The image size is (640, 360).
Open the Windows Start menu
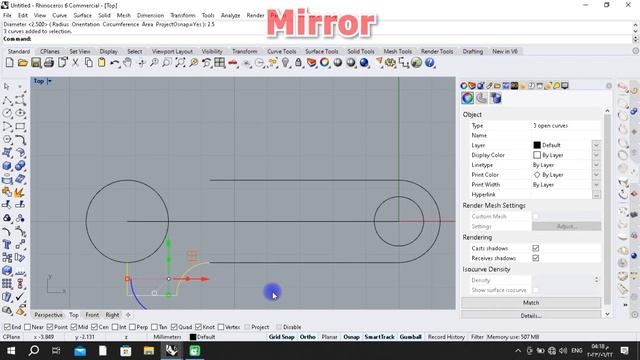coord(11,351)
